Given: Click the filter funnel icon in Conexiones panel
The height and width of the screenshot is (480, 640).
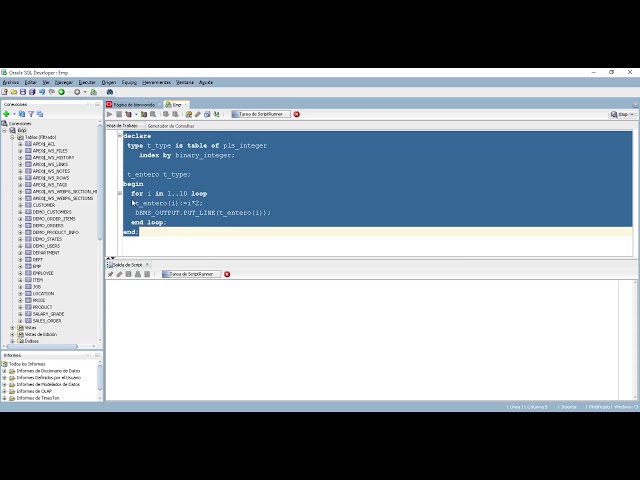Looking at the screenshot, I should (31, 114).
